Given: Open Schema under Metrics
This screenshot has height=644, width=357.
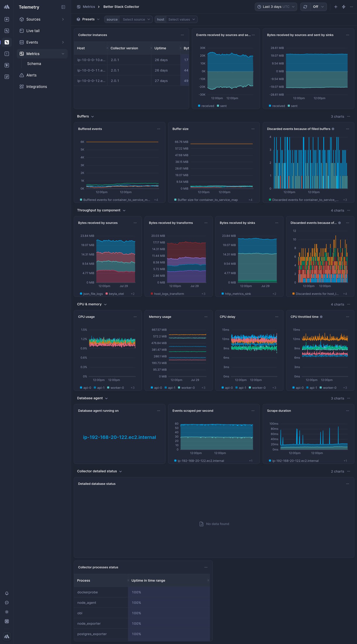Looking at the screenshot, I should click(x=34, y=64).
